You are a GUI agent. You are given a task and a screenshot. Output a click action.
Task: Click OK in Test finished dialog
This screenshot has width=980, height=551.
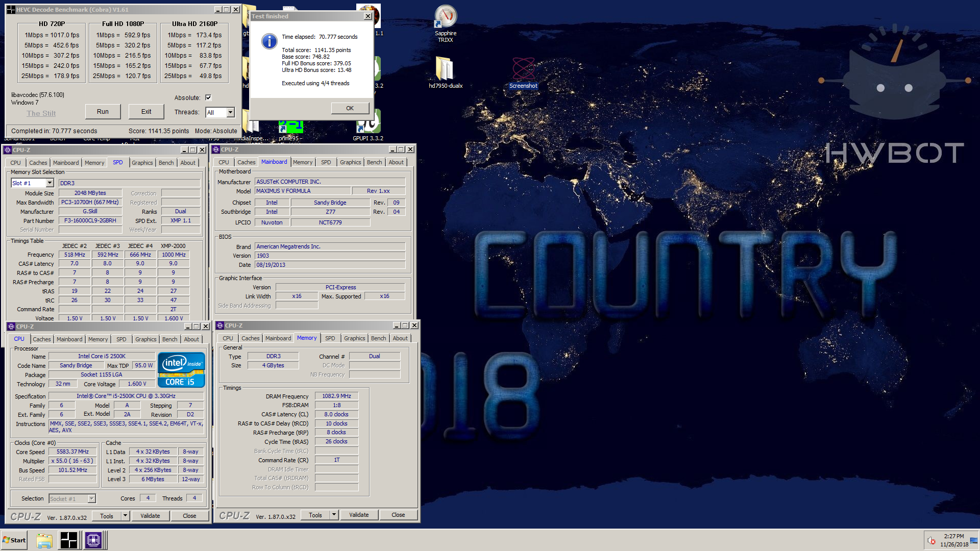click(x=350, y=108)
